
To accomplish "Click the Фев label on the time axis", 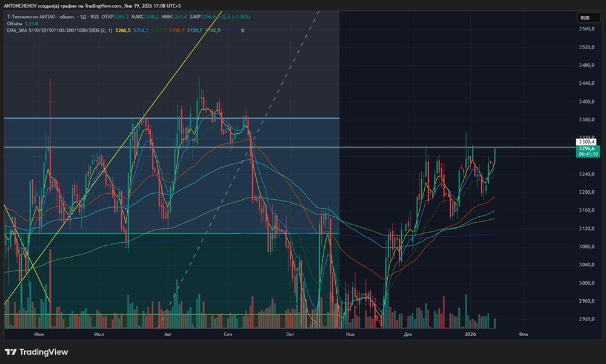I will pos(524,334).
